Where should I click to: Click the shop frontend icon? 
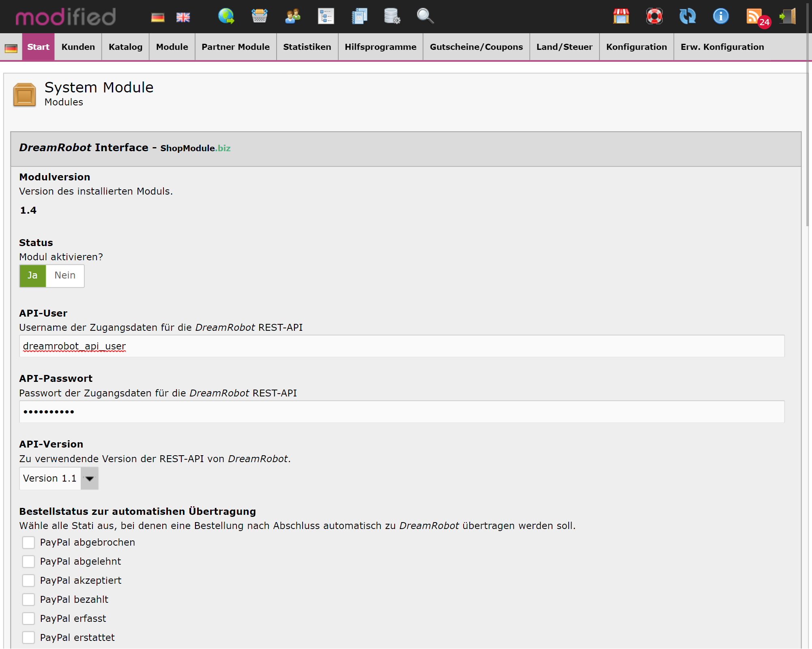(x=621, y=16)
